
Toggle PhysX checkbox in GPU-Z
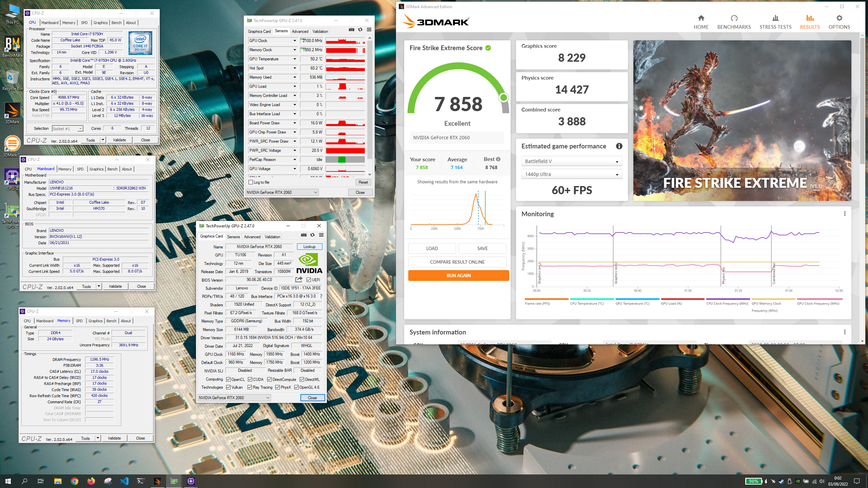pos(278,387)
